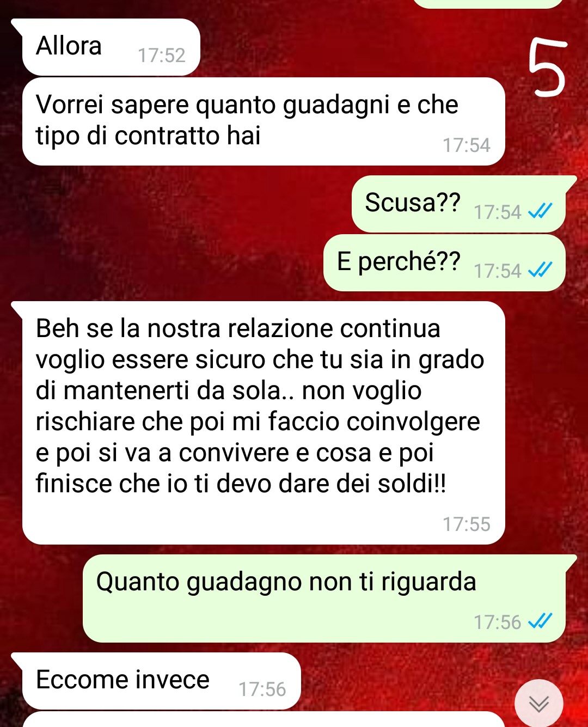Select the long Beh se la nostra relazione message
This screenshot has width=588, height=727.
point(264,423)
